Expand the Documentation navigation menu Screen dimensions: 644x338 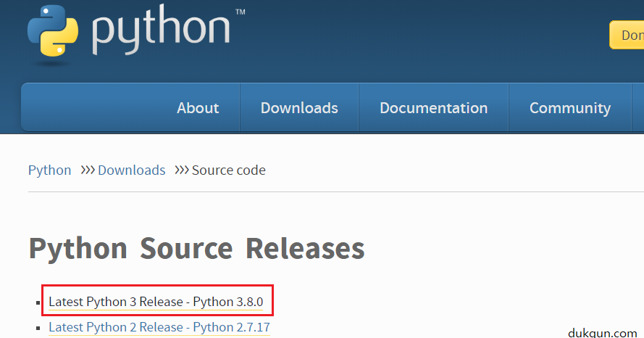tap(433, 108)
